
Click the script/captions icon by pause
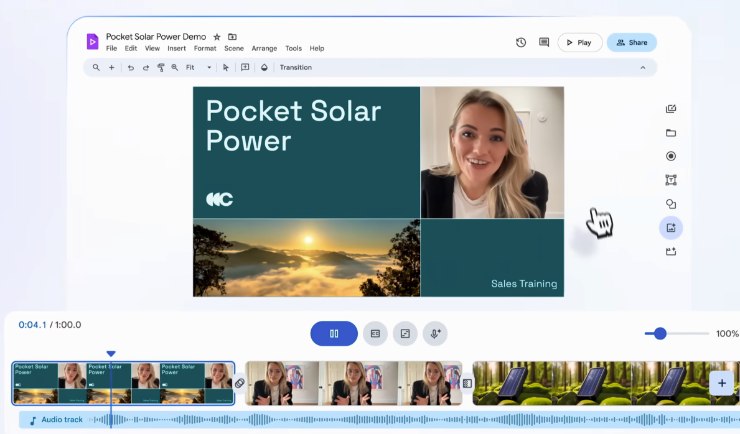coord(375,334)
